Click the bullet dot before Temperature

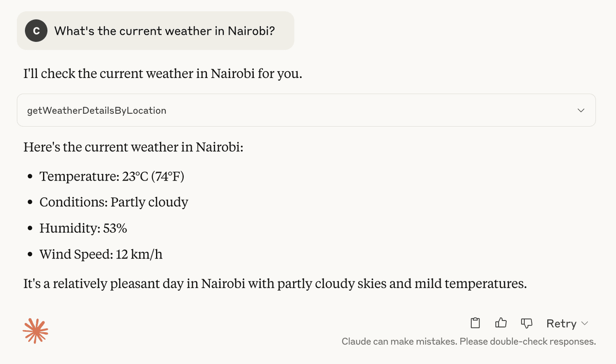click(x=31, y=177)
